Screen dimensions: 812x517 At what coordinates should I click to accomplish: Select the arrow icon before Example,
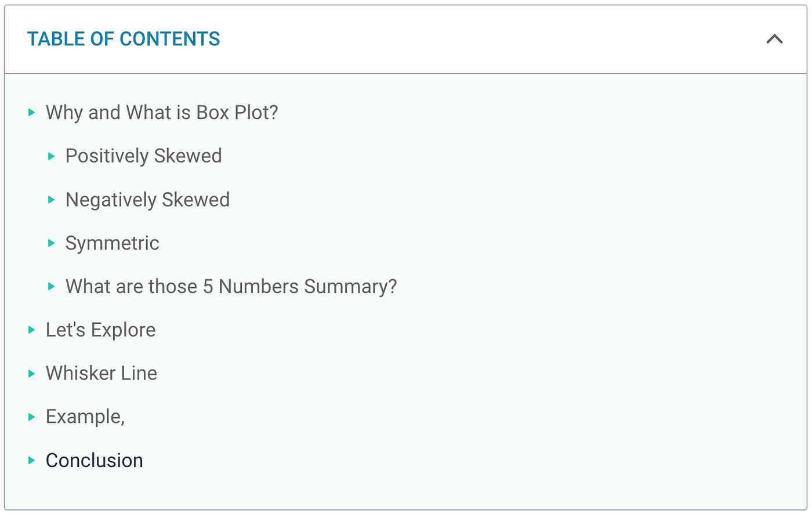31,417
